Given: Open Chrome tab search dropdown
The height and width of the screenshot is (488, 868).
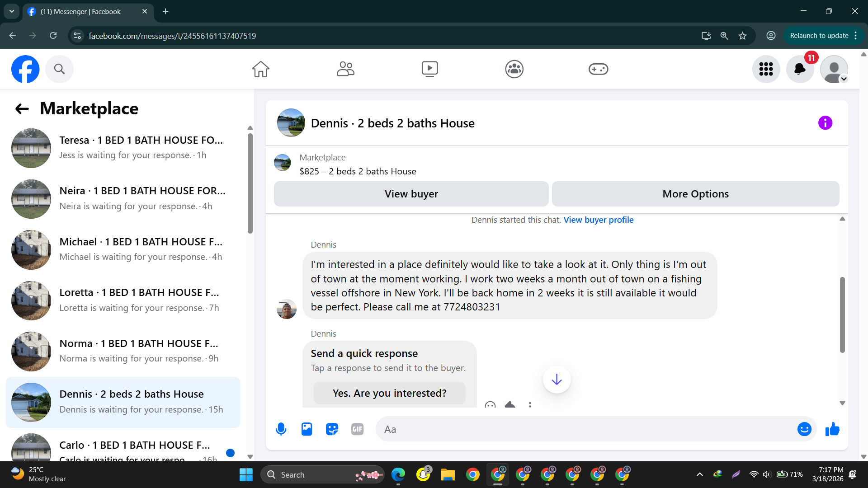Looking at the screenshot, I should point(12,11).
